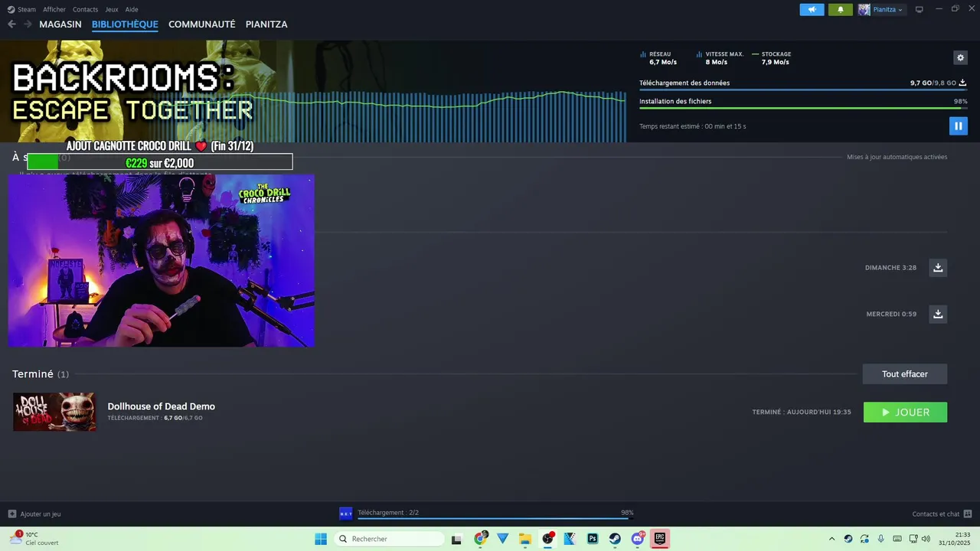980x551 pixels.
Task: Click download icon beside 9,7 GO/9,8 GO
Action: click(x=962, y=83)
